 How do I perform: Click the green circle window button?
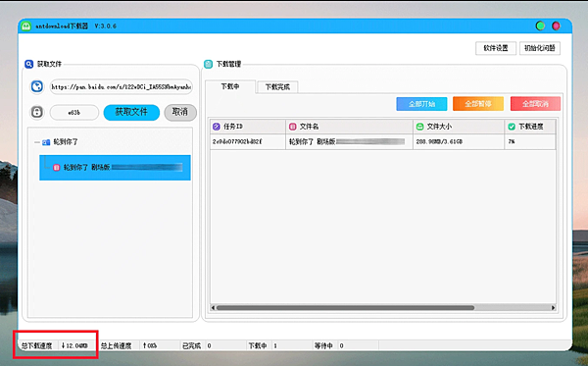[x=540, y=26]
